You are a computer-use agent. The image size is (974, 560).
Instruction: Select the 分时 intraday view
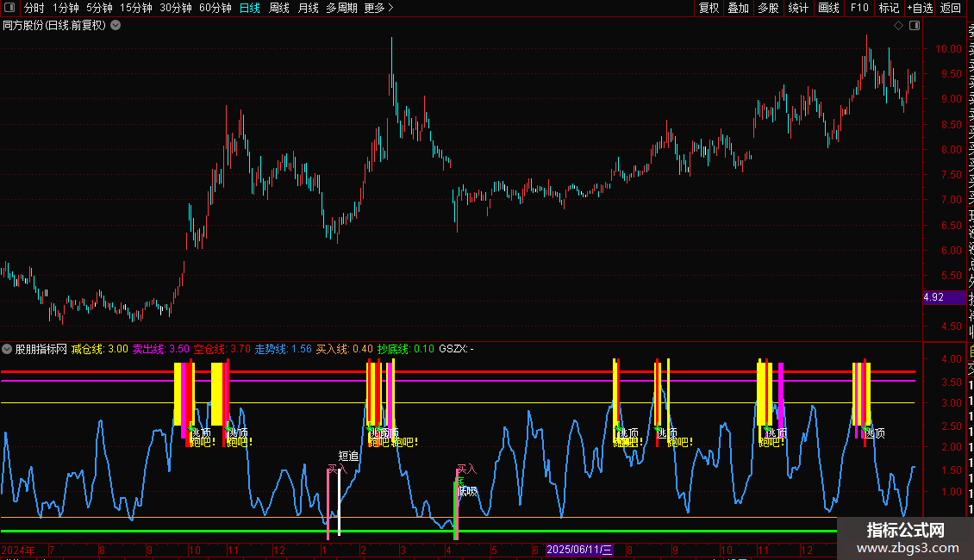tap(34, 8)
